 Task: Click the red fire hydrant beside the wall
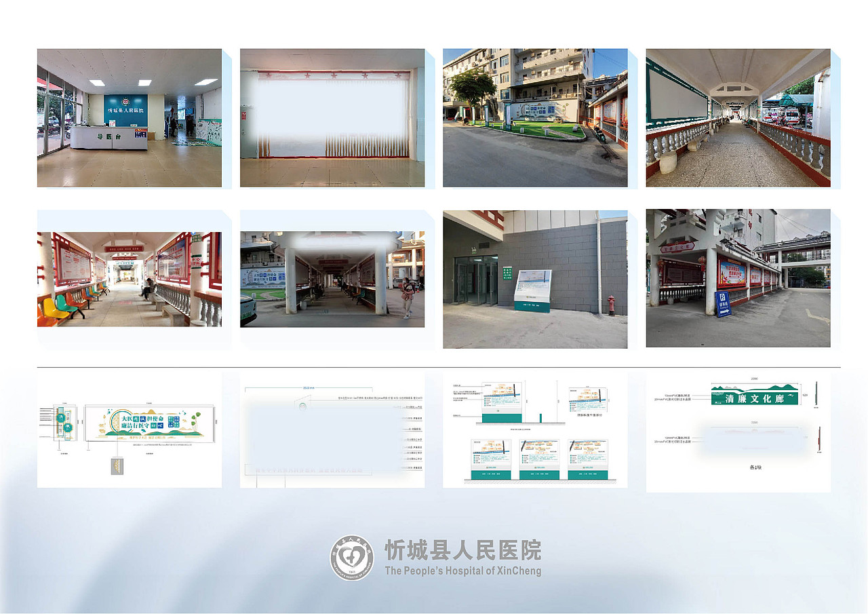click(x=611, y=304)
